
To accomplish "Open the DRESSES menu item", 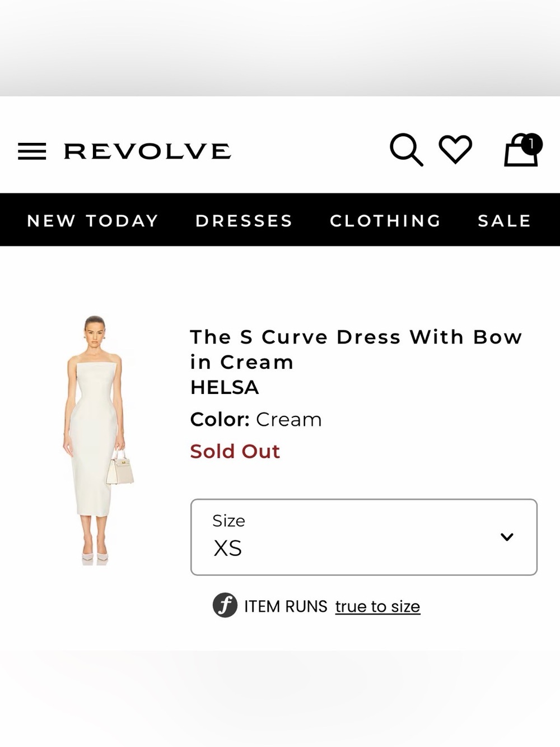I will pos(244,221).
